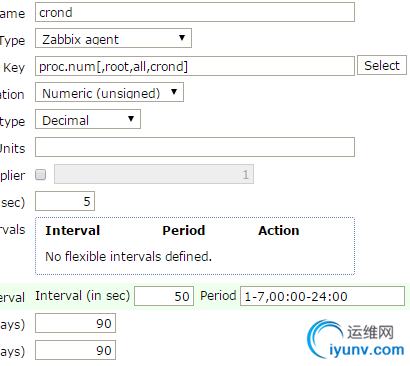
Task: Click the second days field showing 90
Action: pyautogui.click(x=75, y=350)
